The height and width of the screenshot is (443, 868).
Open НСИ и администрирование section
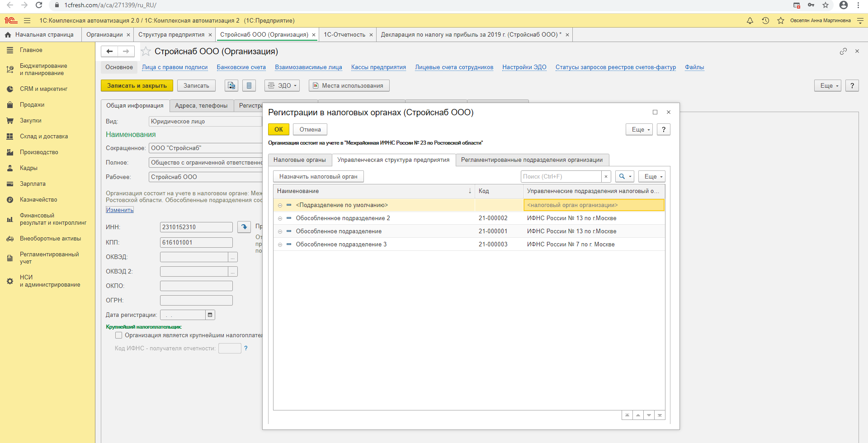click(x=50, y=281)
